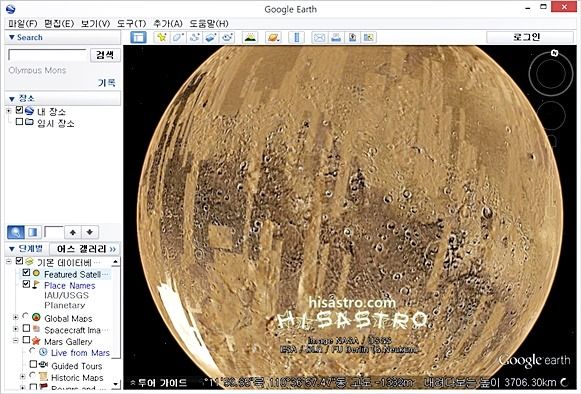This screenshot has width=581, height=394.
Task: Click the Record a Tour toolbar icon
Action: [228, 37]
